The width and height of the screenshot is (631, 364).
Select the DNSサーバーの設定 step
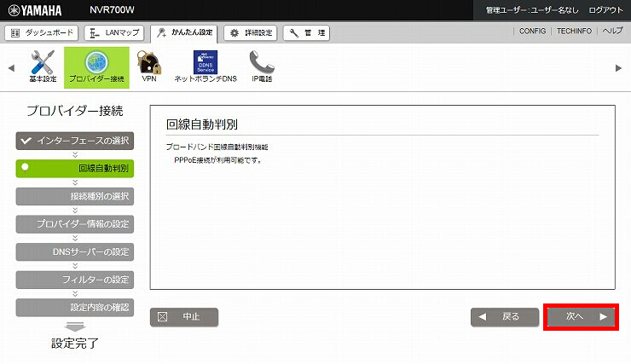click(x=75, y=251)
